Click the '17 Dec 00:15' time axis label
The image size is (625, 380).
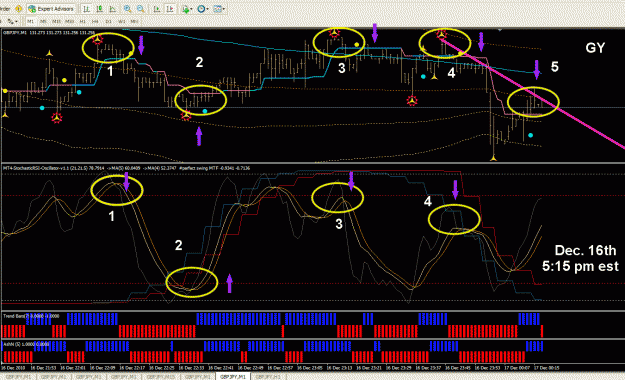(x=546, y=368)
